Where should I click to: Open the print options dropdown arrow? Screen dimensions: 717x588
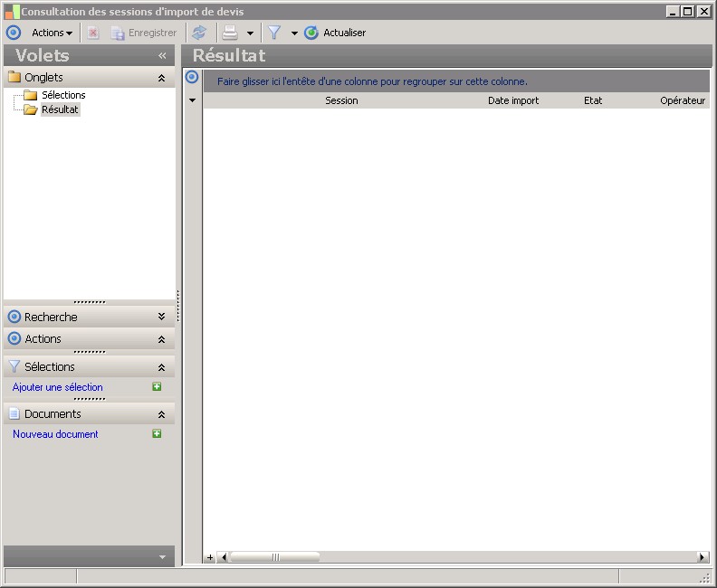pyautogui.click(x=250, y=33)
